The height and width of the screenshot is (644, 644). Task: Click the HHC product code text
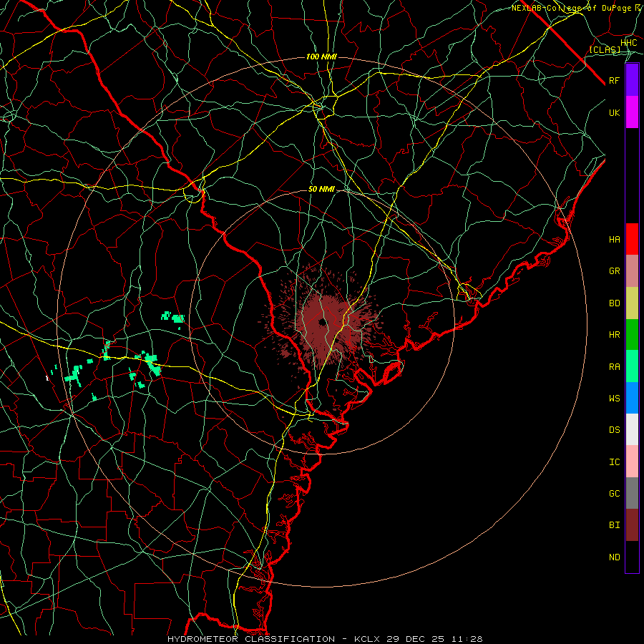(628, 43)
